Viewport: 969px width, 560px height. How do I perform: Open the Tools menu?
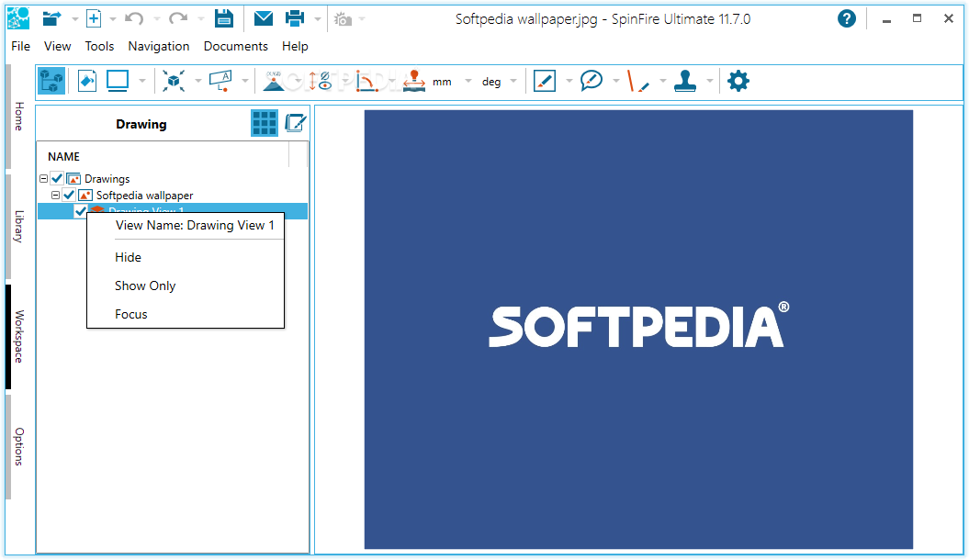click(99, 46)
